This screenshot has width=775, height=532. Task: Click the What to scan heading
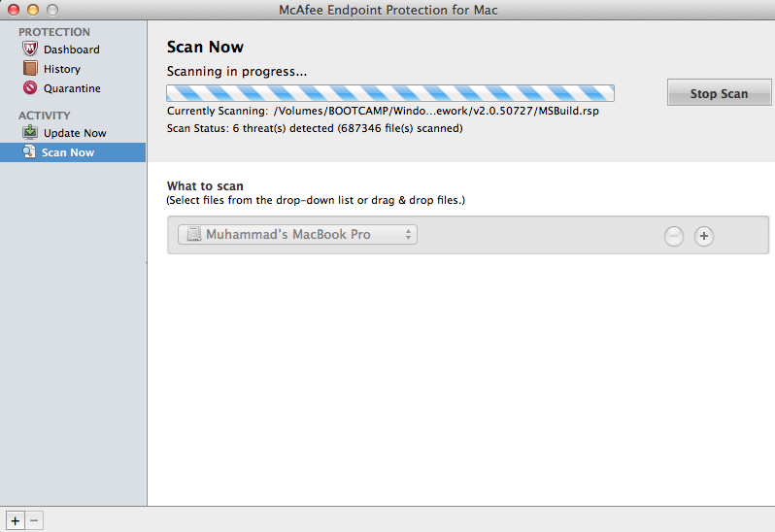(x=205, y=185)
